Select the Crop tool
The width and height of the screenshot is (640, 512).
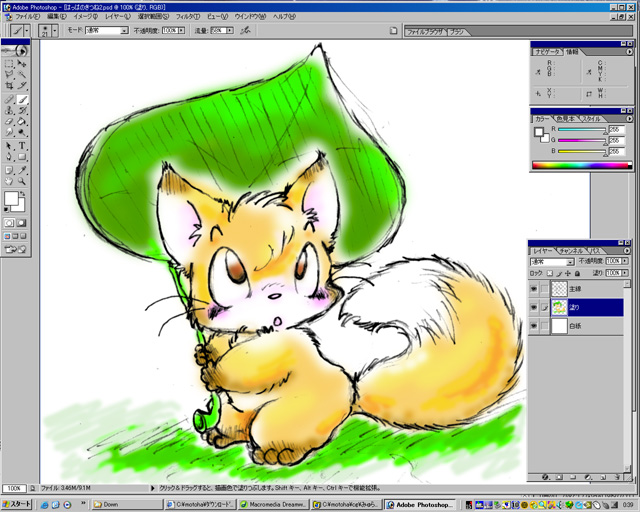(x=9, y=85)
